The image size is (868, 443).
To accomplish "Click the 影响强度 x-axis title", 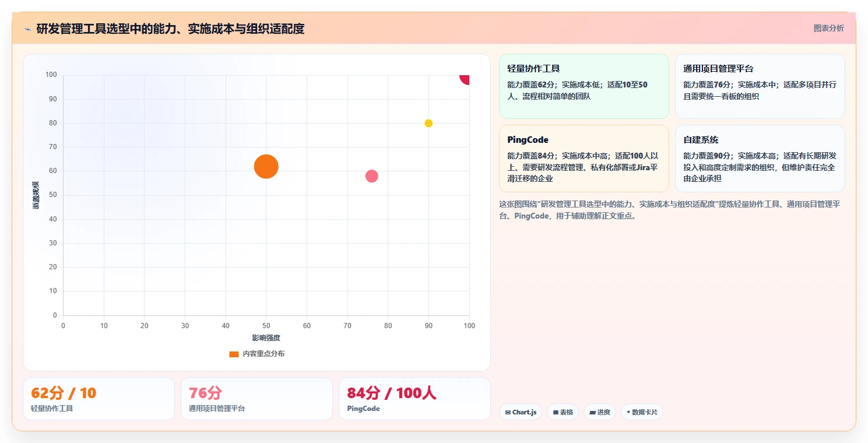I will 266,338.
